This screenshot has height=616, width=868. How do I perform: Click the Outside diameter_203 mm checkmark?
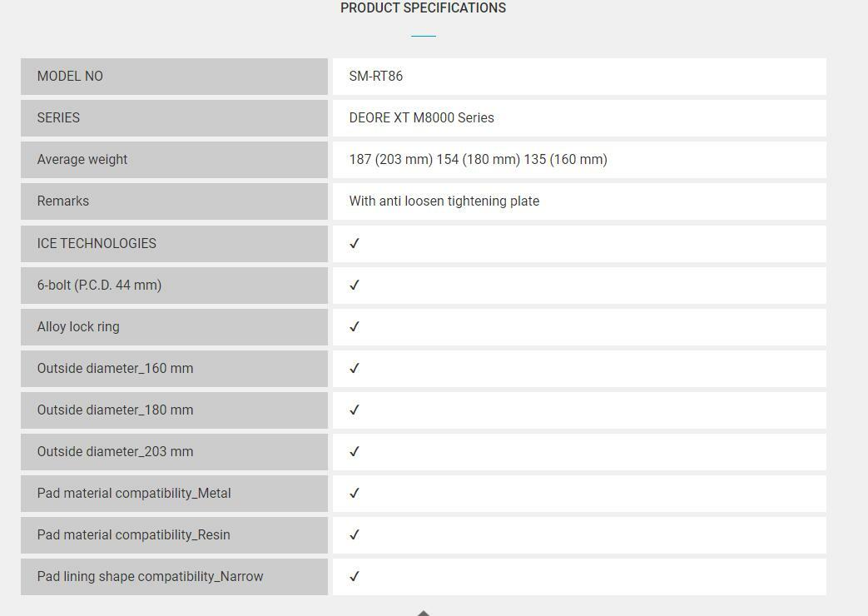[x=355, y=451]
